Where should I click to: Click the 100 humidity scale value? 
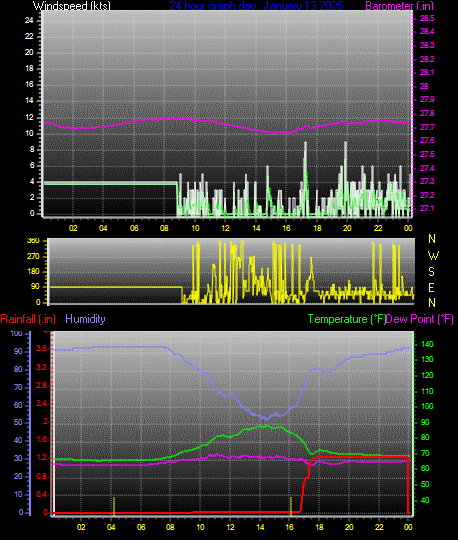(17, 333)
